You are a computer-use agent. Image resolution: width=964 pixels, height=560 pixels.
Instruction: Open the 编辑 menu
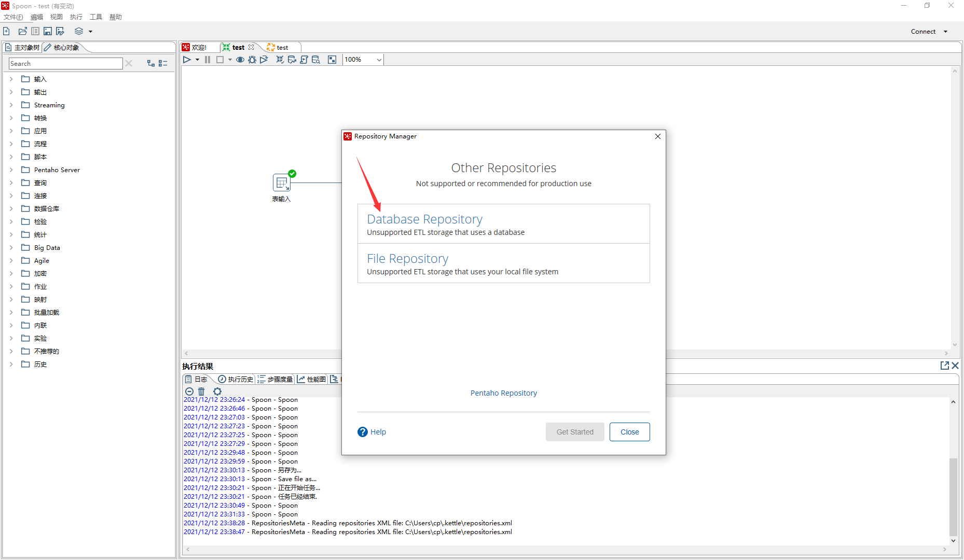(37, 17)
